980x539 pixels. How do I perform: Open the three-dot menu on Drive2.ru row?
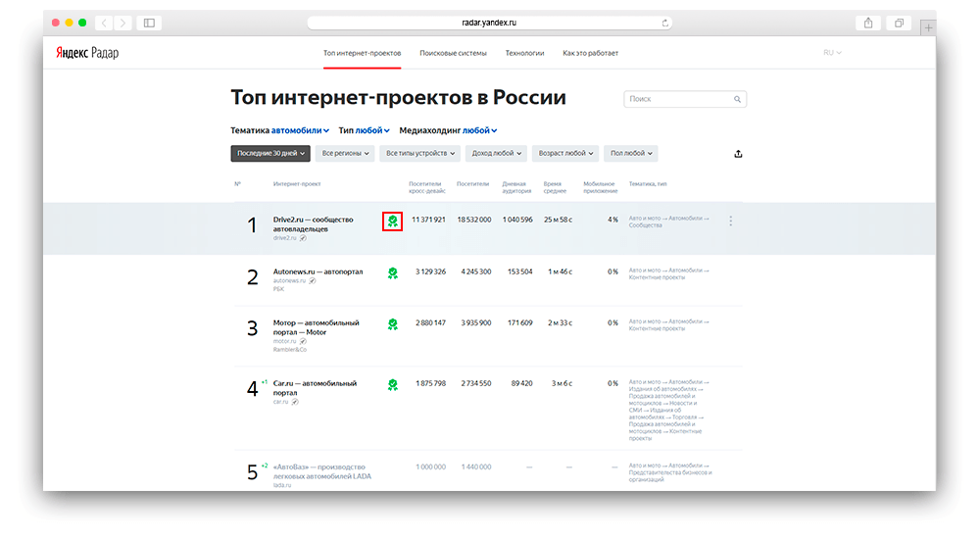[731, 220]
